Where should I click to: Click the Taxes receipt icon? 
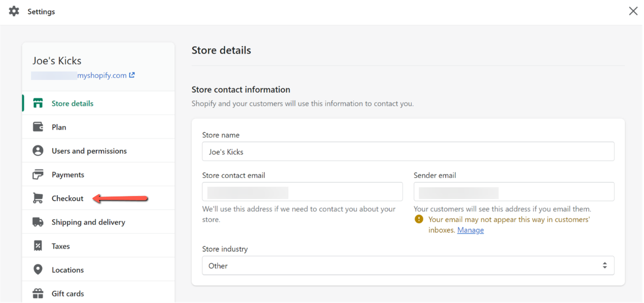click(x=38, y=246)
